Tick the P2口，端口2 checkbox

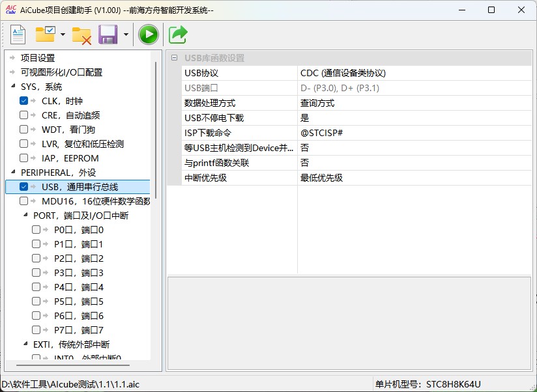click(x=36, y=259)
